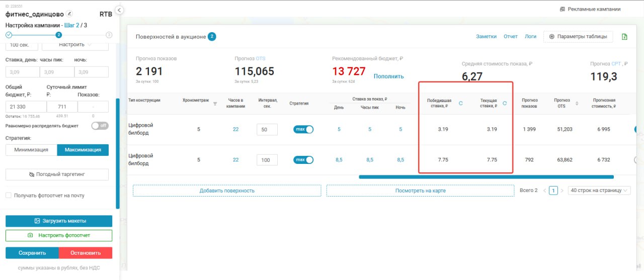Click Настроить фотоотчет button
The width and height of the screenshot is (644, 280).
[59, 235]
